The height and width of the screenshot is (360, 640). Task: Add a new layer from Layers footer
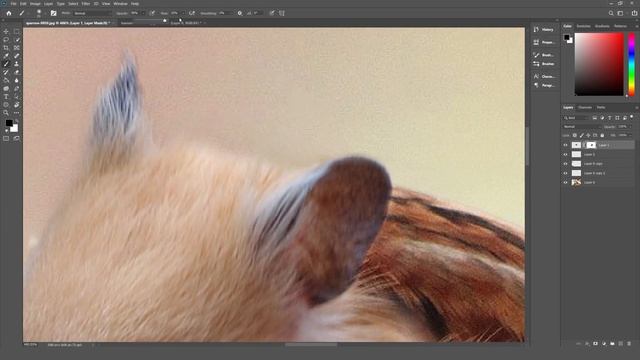pyautogui.click(x=621, y=344)
